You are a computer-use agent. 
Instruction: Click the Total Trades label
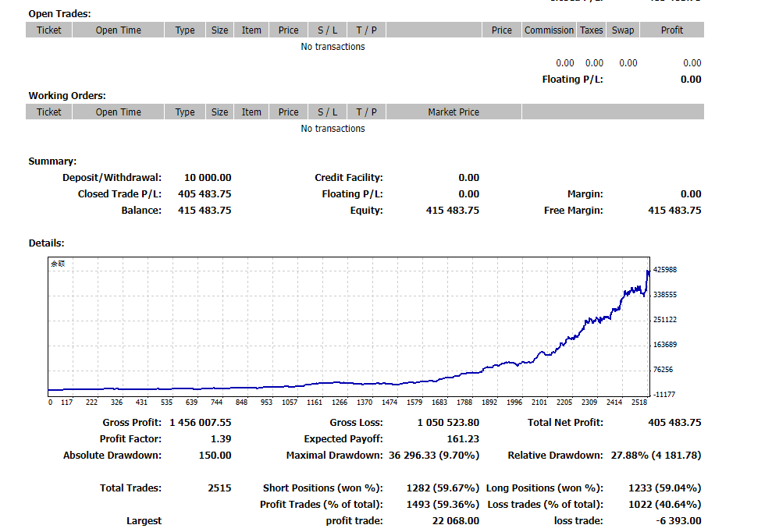click(130, 488)
